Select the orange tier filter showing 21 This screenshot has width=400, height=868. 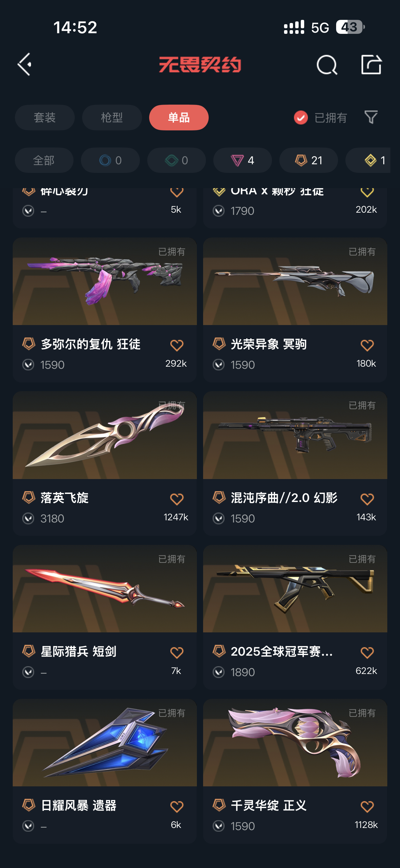[x=309, y=160]
